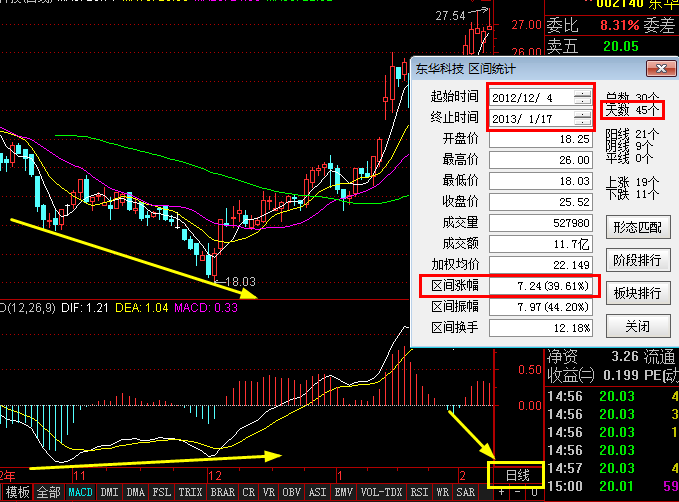Click the 起始时间 date field
The width and height of the screenshot is (679, 502).
[540, 97]
